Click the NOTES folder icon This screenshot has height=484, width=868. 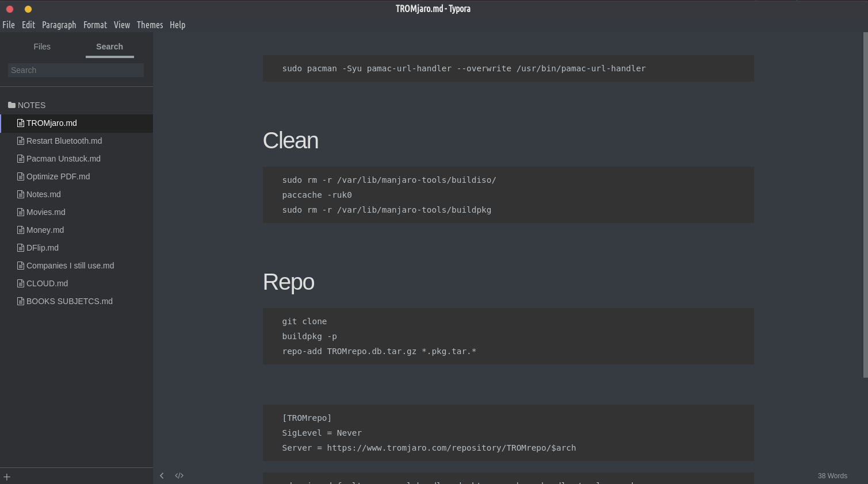pyautogui.click(x=12, y=105)
